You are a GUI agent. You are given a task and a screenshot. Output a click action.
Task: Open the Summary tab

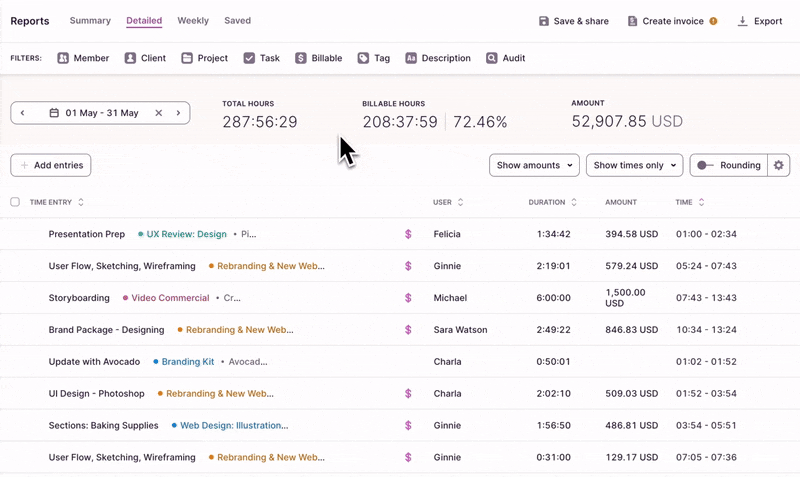[x=90, y=20]
